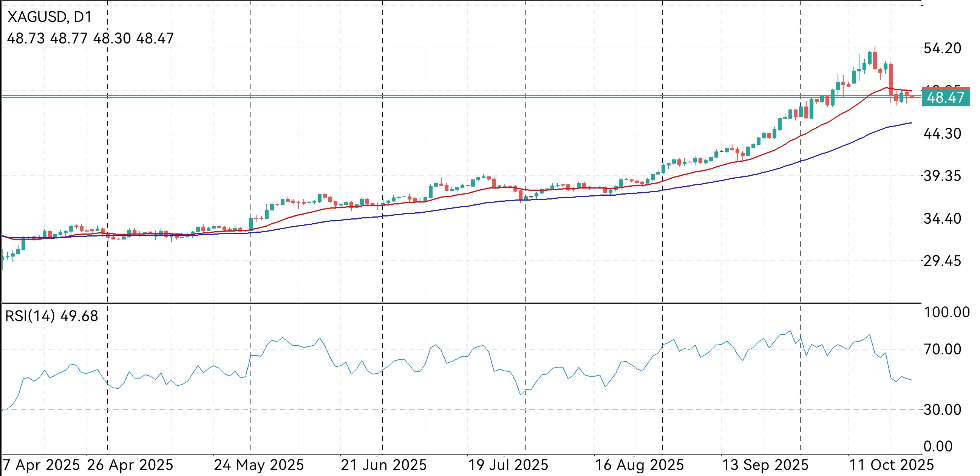
Task: Click the 13 Sep 2025 date label
Action: tap(765, 465)
